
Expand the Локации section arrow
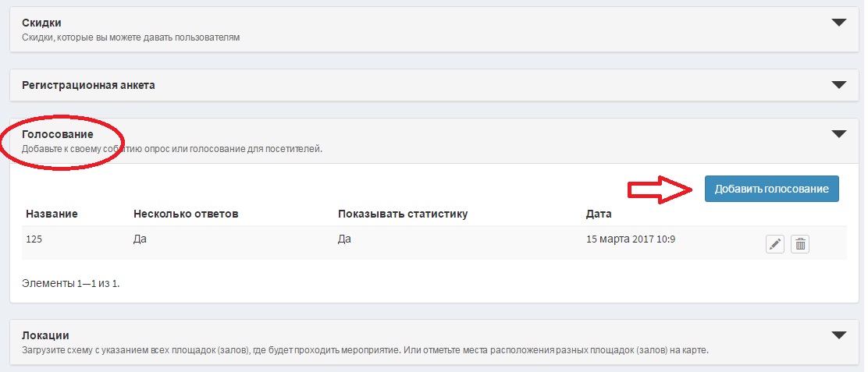[838, 335]
